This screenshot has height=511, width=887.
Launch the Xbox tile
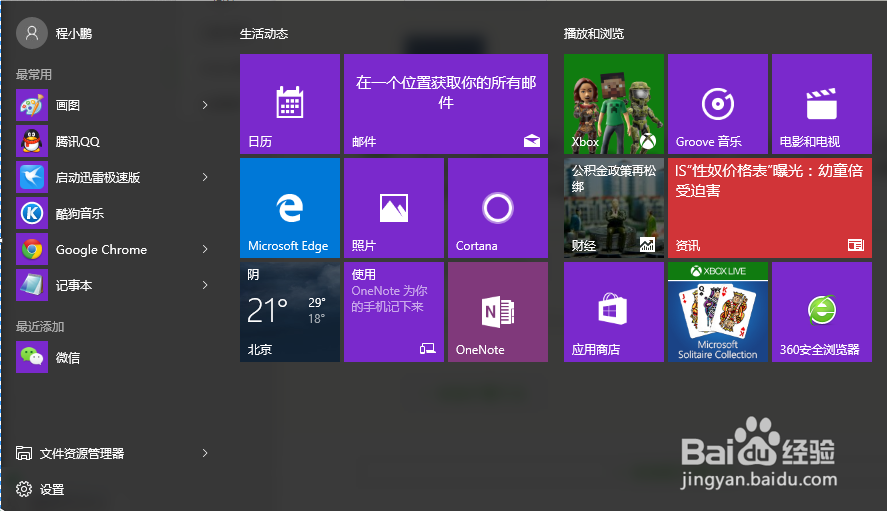tap(614, 104)
